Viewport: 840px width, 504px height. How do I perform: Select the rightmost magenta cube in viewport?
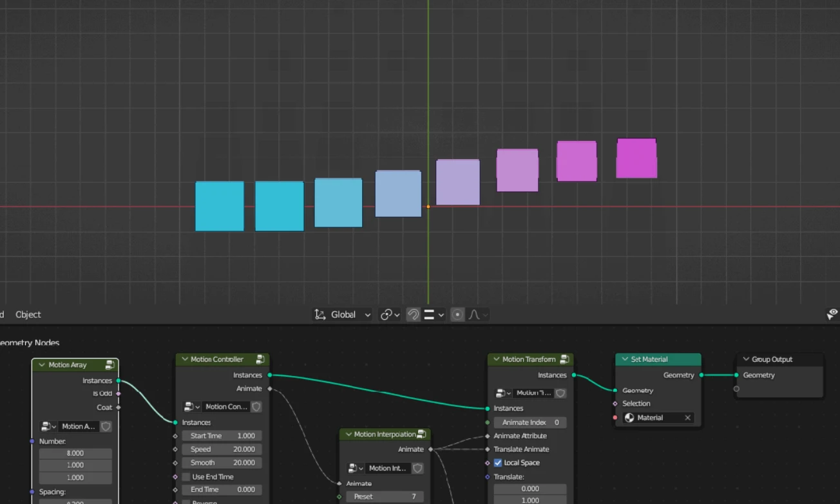coord(636,158)
